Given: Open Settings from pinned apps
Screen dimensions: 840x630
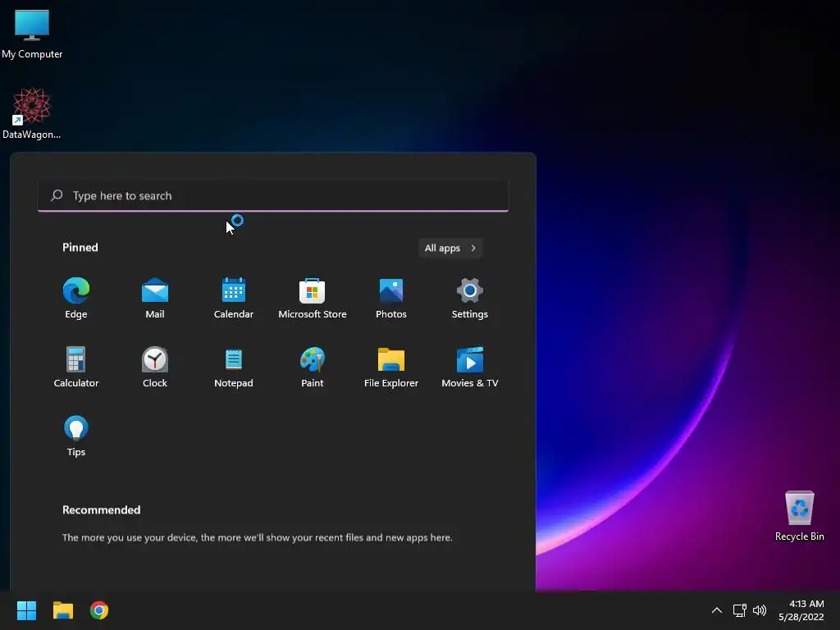Looking at the screenshot, I should point(470,298).
